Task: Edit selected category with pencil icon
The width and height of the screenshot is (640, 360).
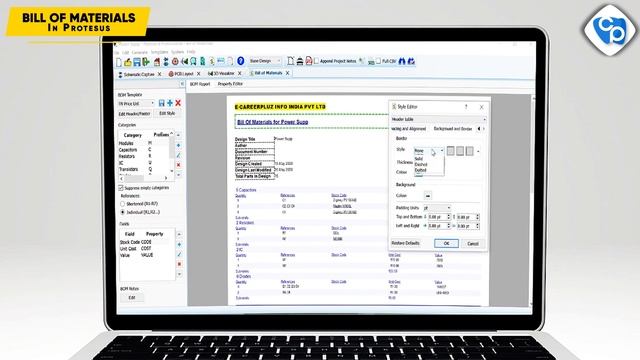Action: 178,155
